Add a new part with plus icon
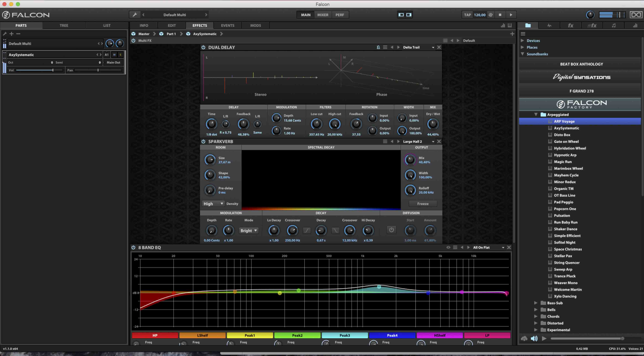This screenshot has height=356, width=644. click(11, 34)
